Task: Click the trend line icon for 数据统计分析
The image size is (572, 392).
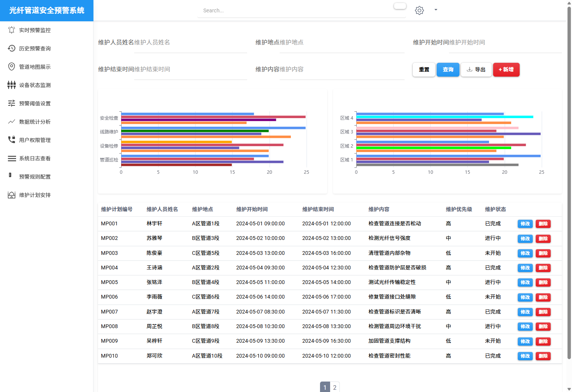Action: click(x=12, y=121)
